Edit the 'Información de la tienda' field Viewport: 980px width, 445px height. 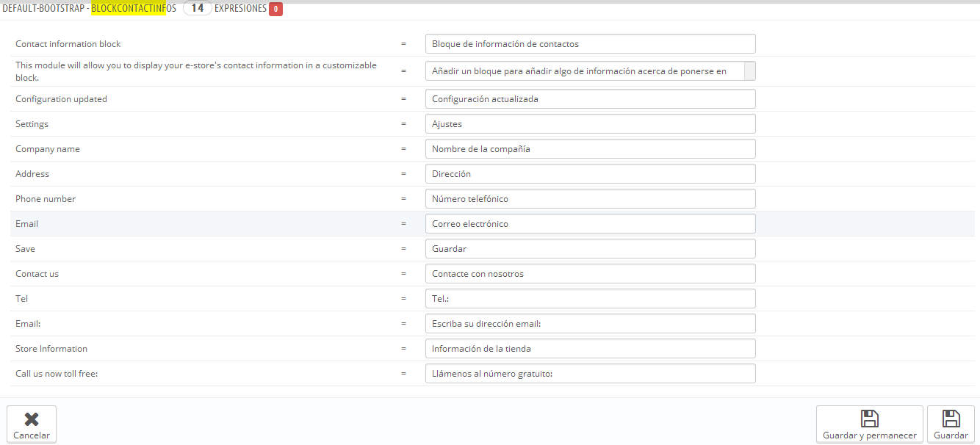click(x=590, y=349)
